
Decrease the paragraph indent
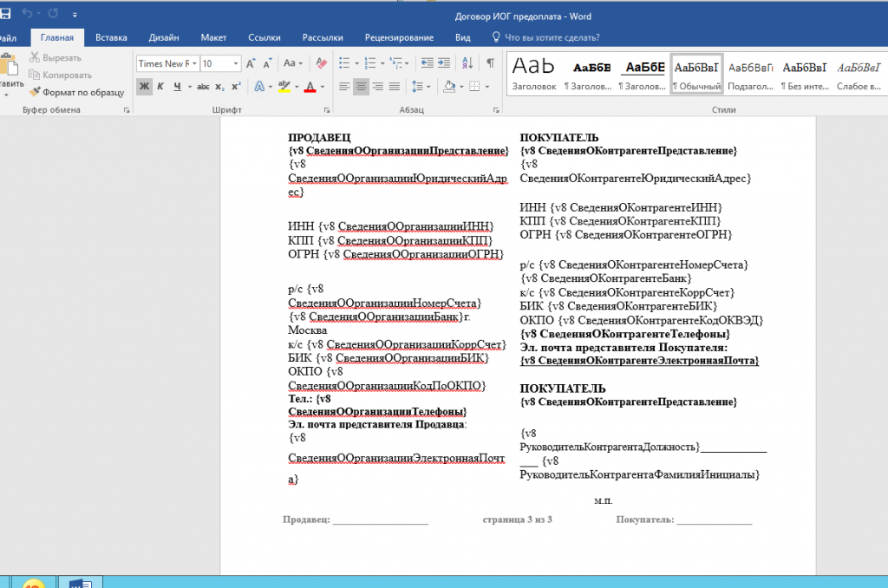pyautogui.click(x=427, y=63)
